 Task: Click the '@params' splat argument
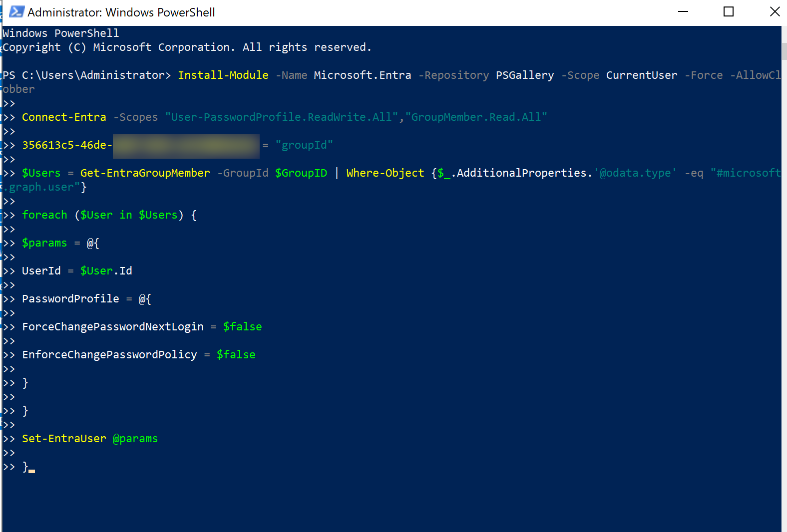tap(135, 439)
